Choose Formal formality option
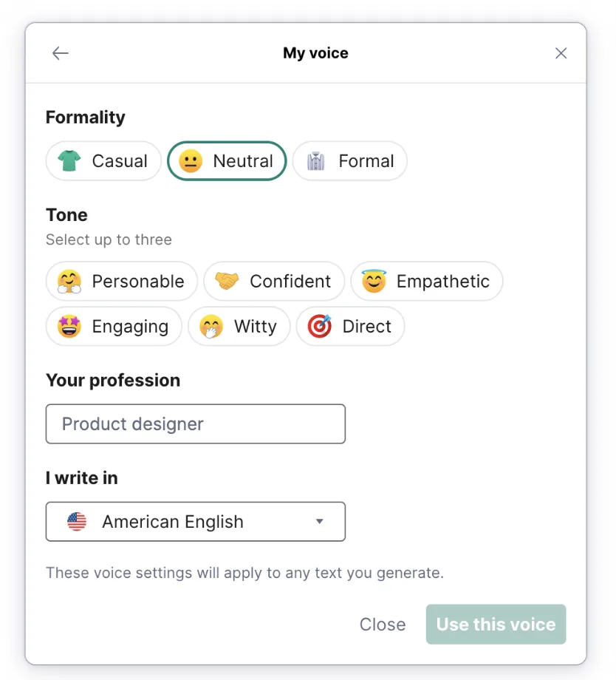The width and height of the screenshot is (616, 680). (x=350, y=161)
